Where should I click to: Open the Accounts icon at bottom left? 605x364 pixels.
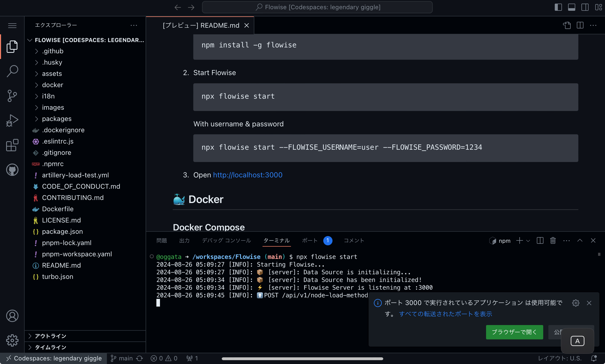tap(12, 316)
